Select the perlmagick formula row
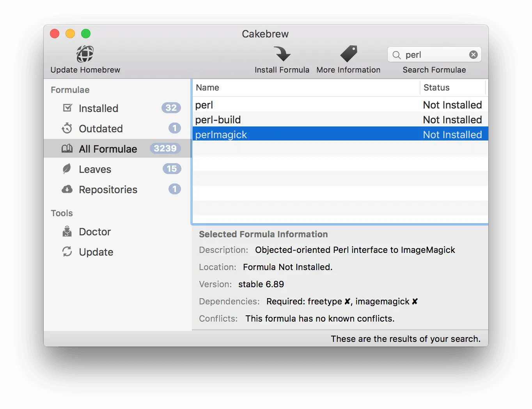Screen dimensions: 532x409 click(x=340, y=134)
